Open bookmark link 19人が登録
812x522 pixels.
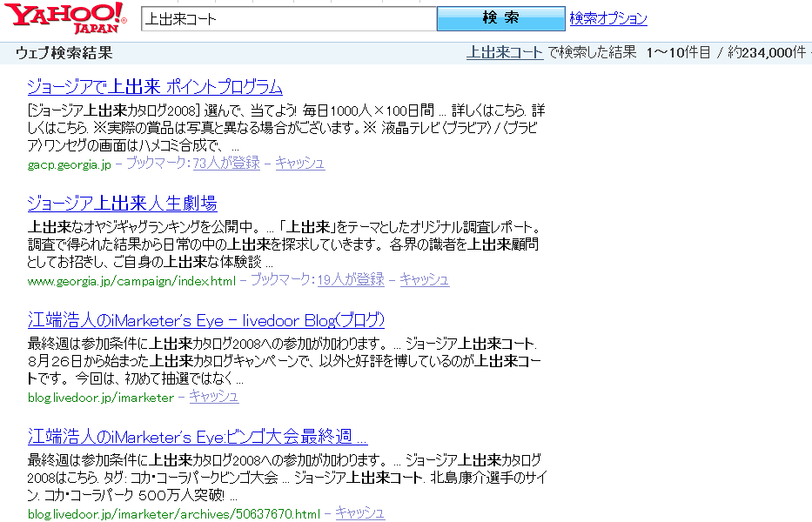[x=351, y=279]
